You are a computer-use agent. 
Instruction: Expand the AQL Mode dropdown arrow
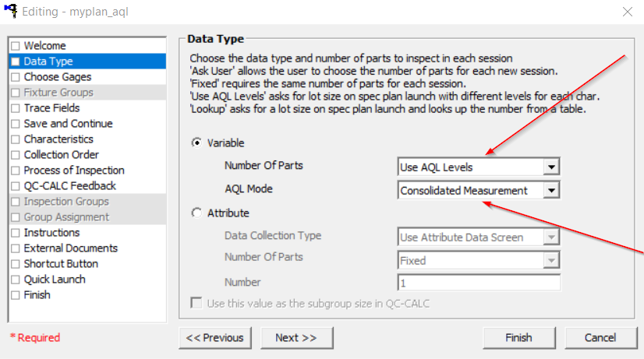pos(551,190)
